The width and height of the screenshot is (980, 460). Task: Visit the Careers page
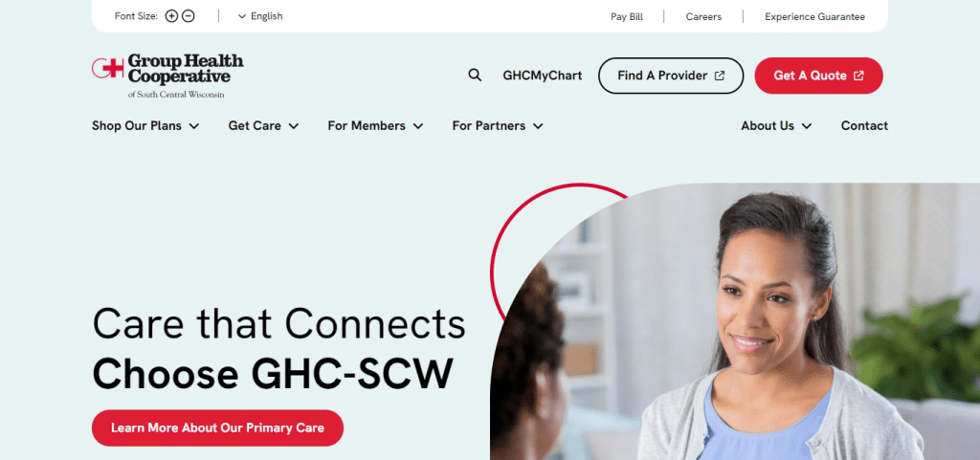tap(703, 17)
